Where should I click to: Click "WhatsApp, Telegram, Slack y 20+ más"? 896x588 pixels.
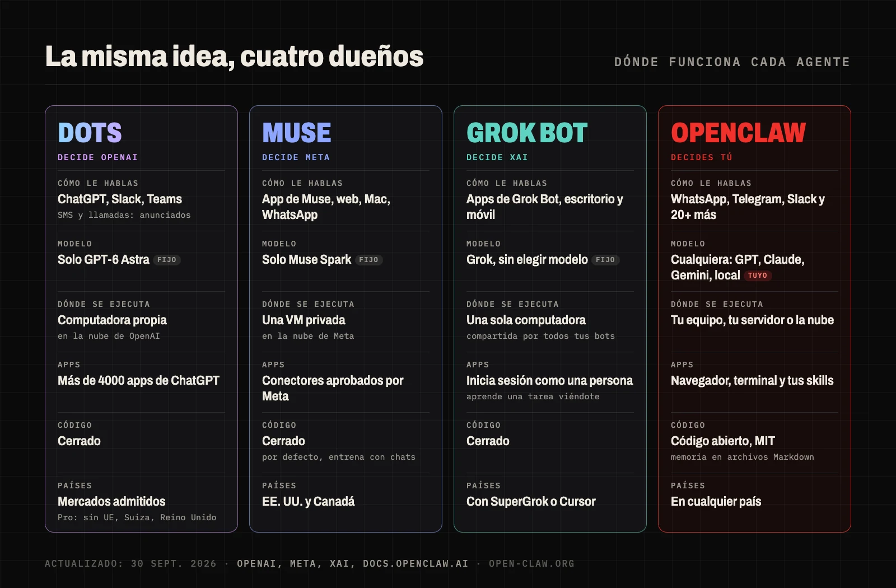(x=748, y=207)
